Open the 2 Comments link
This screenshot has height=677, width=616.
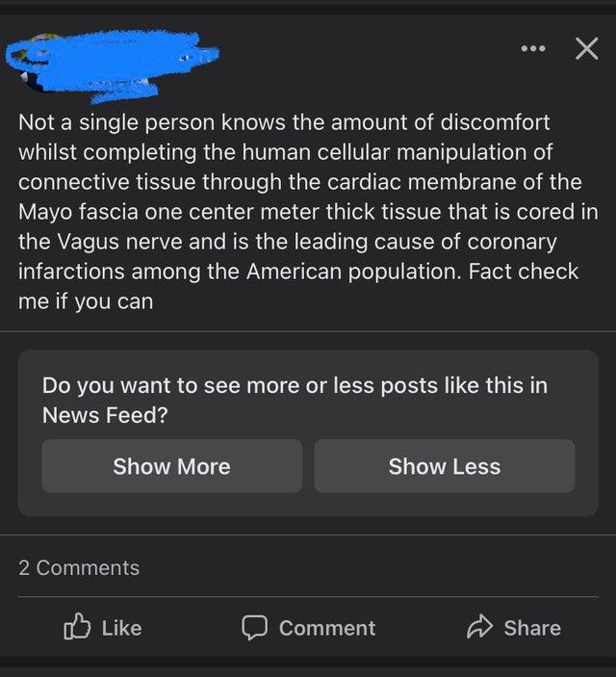pyautogui.click(x=79, y=568)
